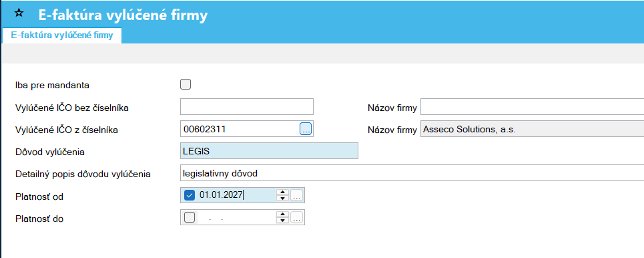Click the Platnosť od label

point(39,197)
